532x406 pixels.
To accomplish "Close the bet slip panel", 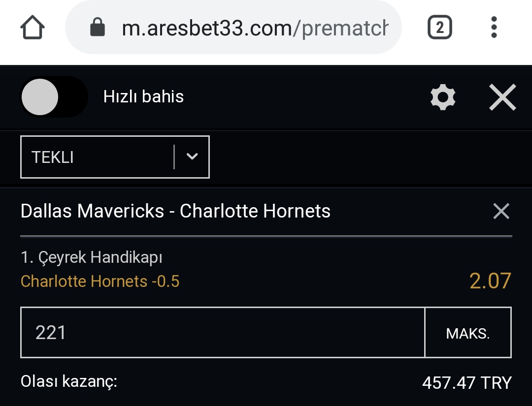I will pyautogui.click(x=502, y=97).
